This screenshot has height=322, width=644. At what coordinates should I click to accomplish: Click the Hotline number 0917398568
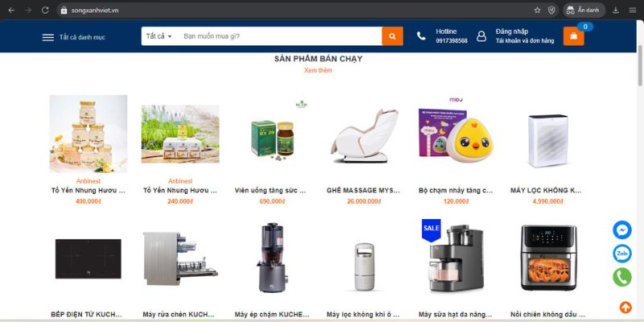click(452, 41)
